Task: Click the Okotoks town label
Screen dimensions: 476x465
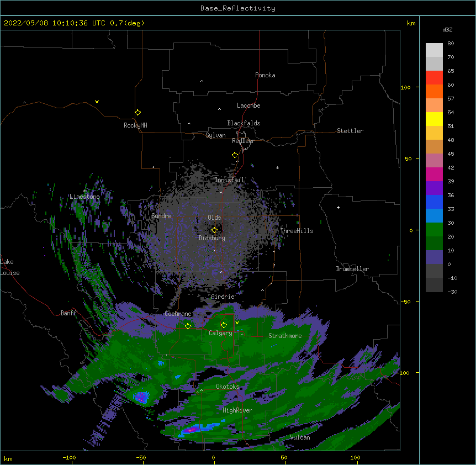Action: pos(228,387)
